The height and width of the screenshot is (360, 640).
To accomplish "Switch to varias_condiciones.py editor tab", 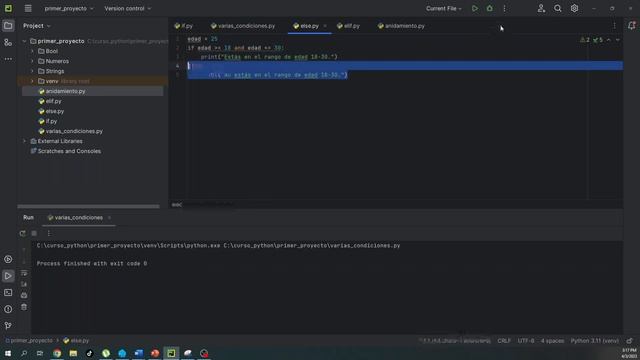I will point(243,26).
